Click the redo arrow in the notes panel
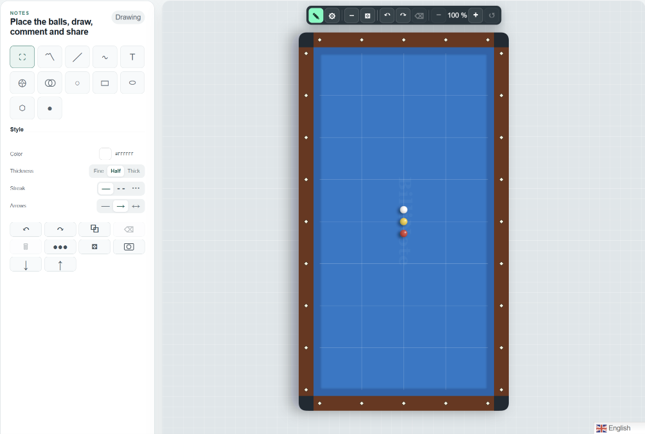Image resolution: width=645 pixels, height=434 pixels. coord(60,229)
